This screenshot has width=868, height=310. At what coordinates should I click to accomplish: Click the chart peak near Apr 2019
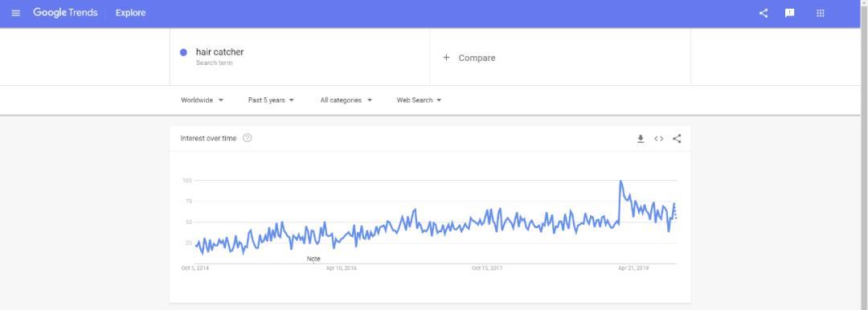pyautogui.click(x=620, y=181)
